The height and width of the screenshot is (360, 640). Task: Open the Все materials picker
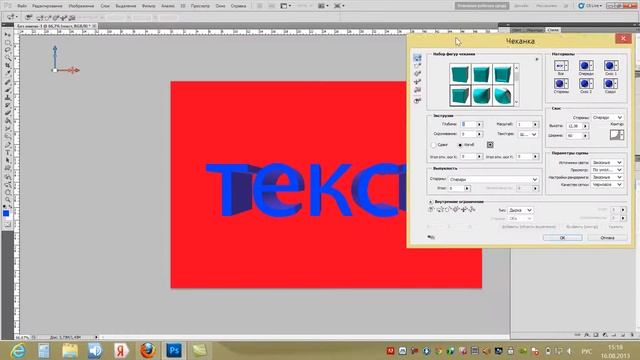click(561, 66)
